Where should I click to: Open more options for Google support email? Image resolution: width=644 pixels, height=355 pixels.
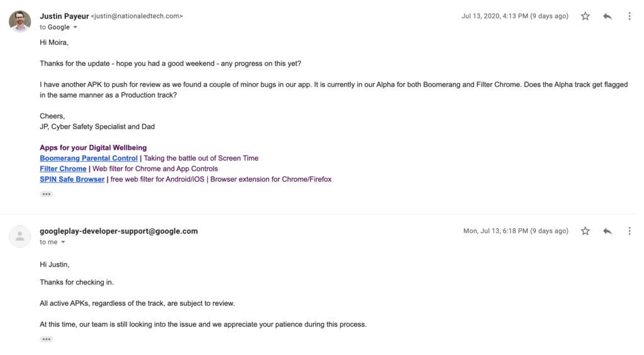629,231
